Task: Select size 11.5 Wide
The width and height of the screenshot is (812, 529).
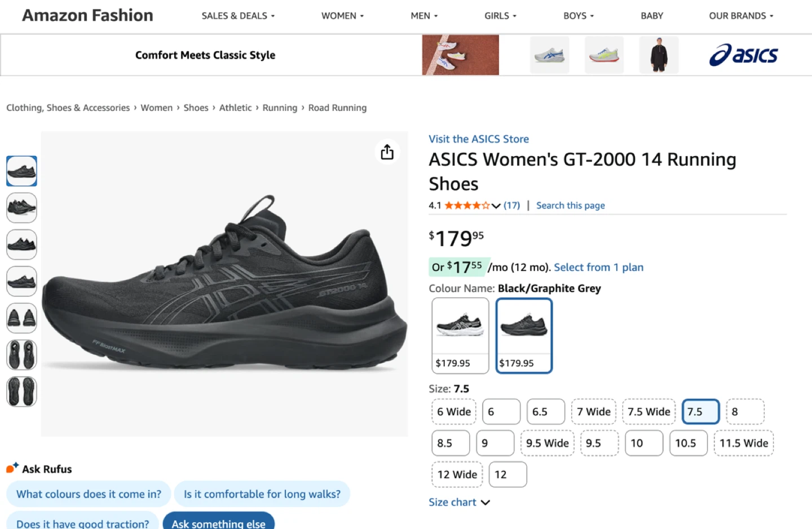Action: click(x=744, y=443)
